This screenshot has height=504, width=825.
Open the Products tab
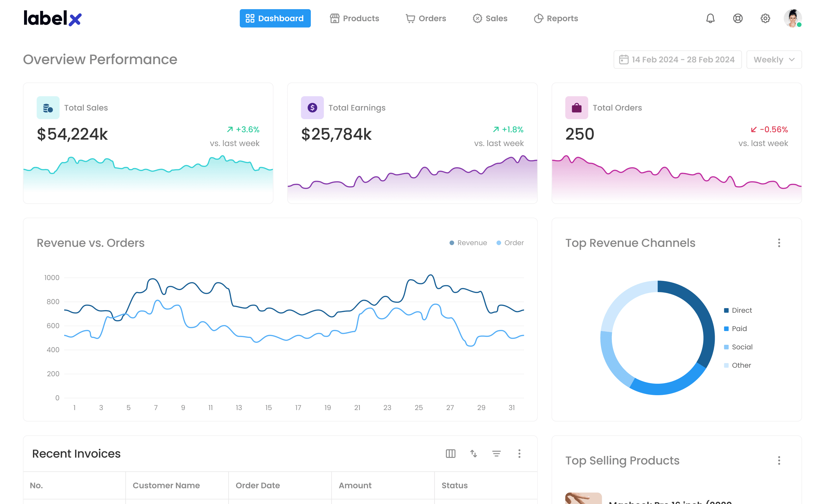[x=354, y=18]
